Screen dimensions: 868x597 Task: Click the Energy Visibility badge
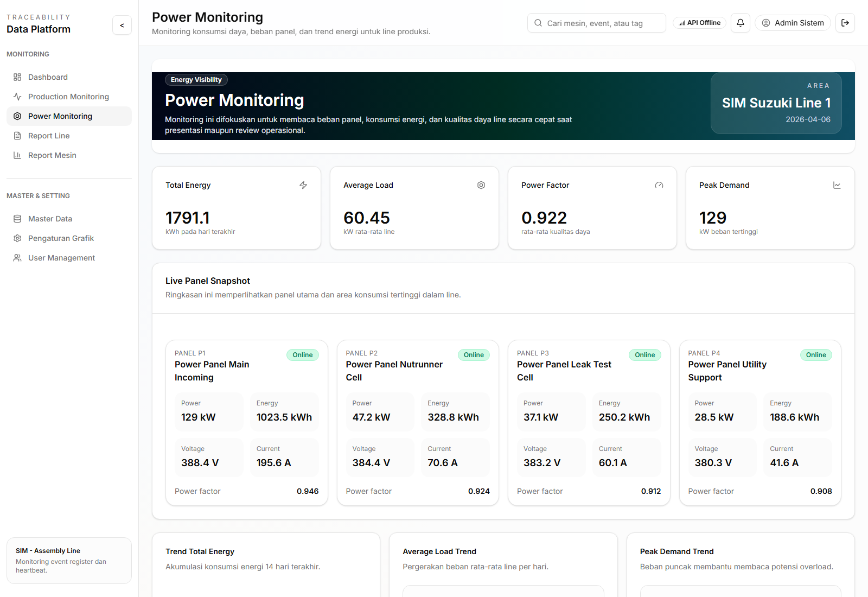[196, 80]
